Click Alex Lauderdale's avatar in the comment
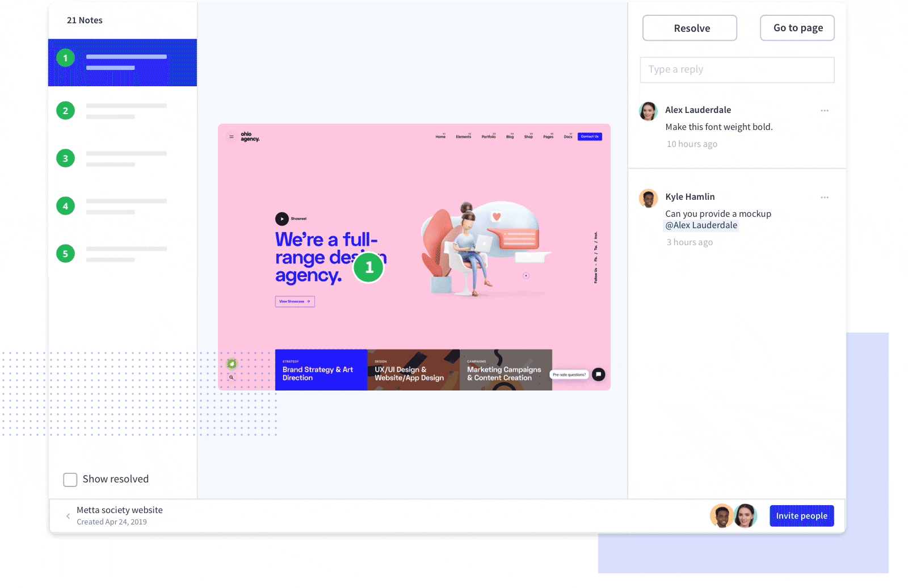Viewport: 908px width, 588px height. (x=648, y=111)
